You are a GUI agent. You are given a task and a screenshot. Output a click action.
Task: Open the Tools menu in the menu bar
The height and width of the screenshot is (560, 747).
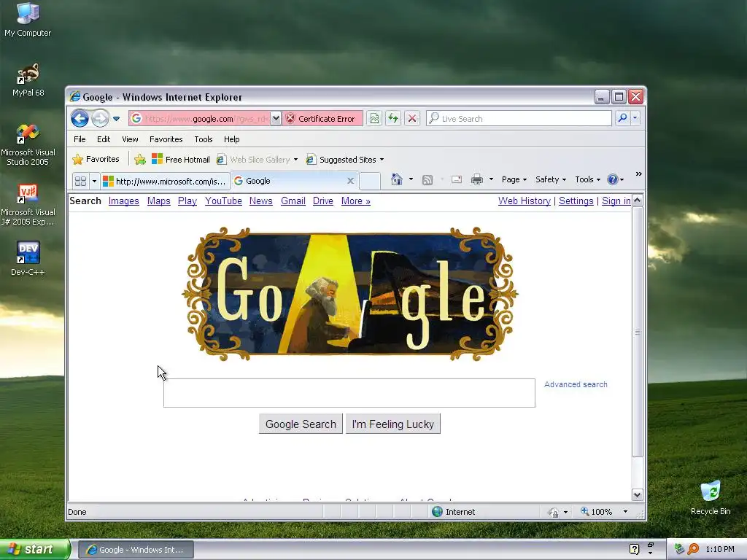tap(203, 139)
